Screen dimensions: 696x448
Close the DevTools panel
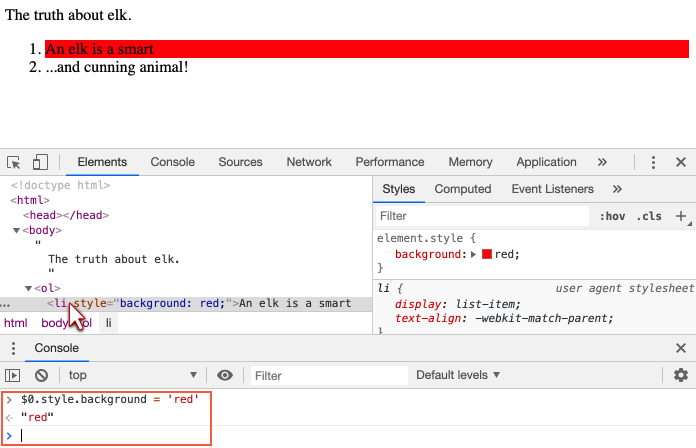(681, 162)
